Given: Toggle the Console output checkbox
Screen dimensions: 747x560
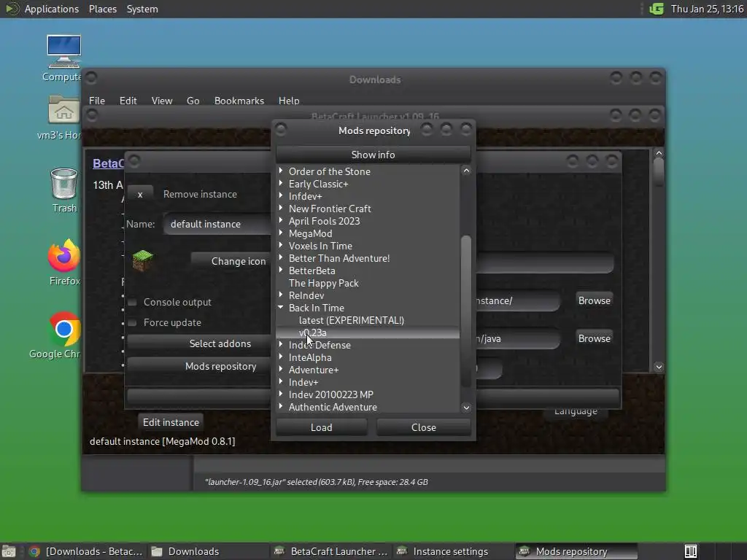Looking at the screenshot, I should (x=133, y=302).
